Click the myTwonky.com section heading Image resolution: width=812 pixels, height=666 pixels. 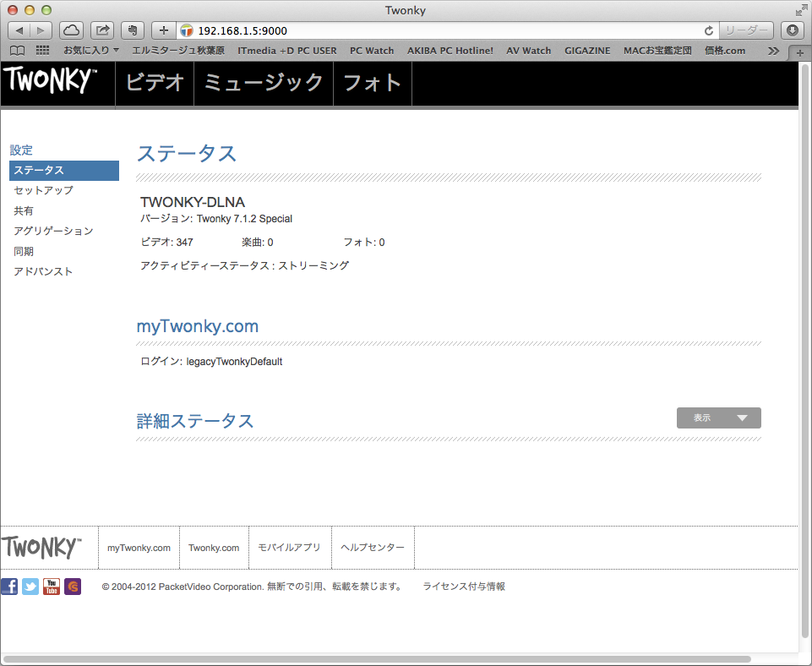[198, 326]
